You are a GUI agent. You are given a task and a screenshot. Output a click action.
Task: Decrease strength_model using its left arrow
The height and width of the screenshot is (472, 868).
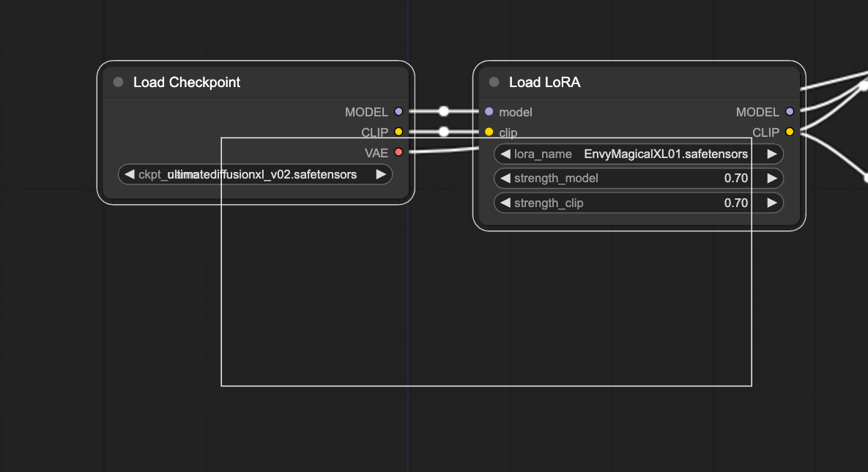pos(504,178)
